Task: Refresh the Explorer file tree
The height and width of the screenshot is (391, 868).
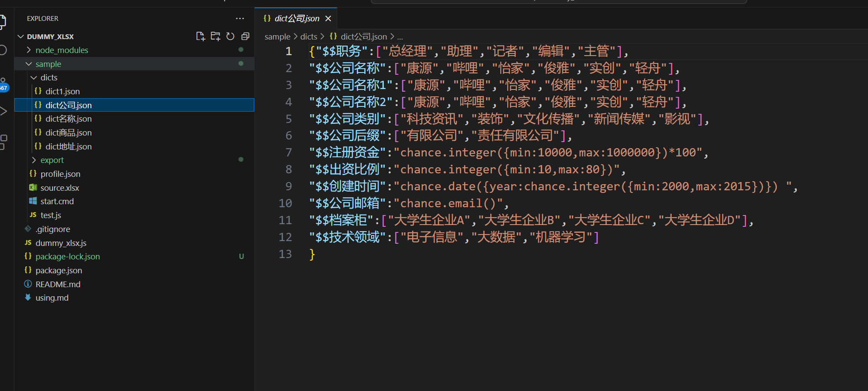Action: (x=230, y=36)
